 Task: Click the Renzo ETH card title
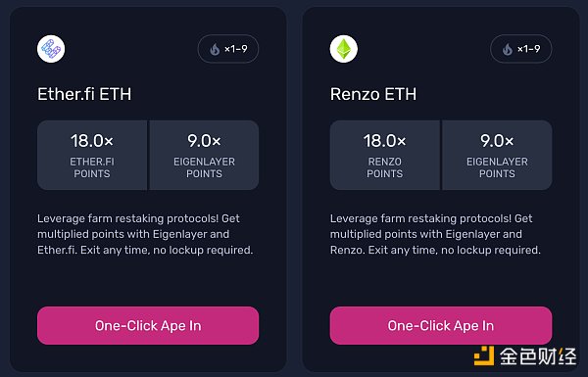(x=373, y=94)
